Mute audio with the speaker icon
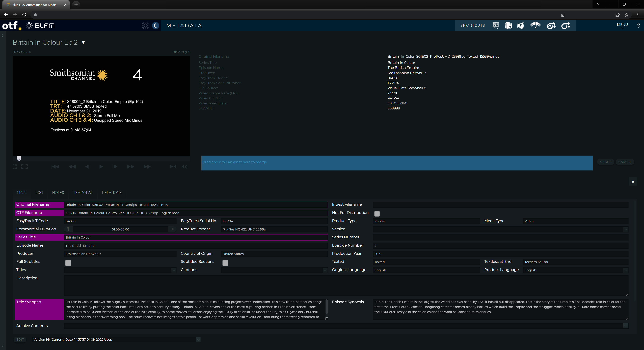The image size is (644, 350). pos(184,167)
